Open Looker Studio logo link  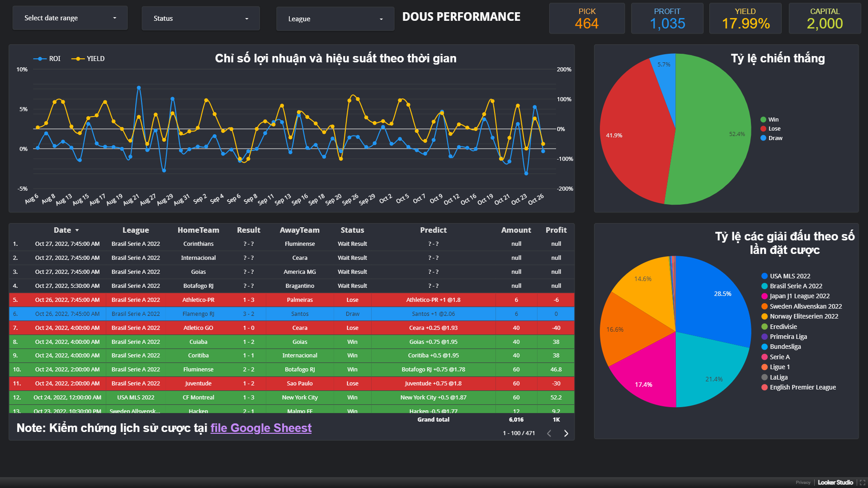835,483
